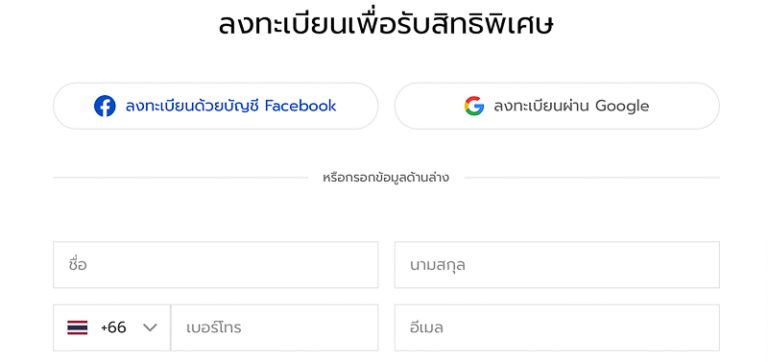Expand the chevron beside +66
768x362 pixels.
click(x=150, y=328)
